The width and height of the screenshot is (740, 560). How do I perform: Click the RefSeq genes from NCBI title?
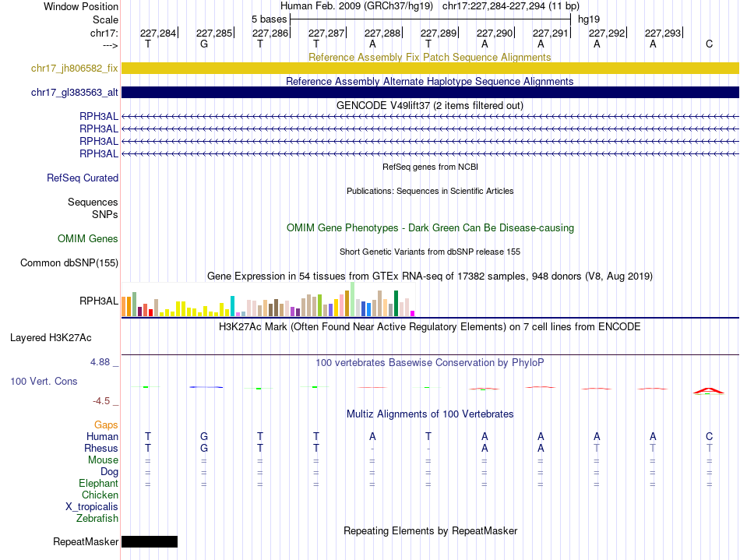click(430, 167)
